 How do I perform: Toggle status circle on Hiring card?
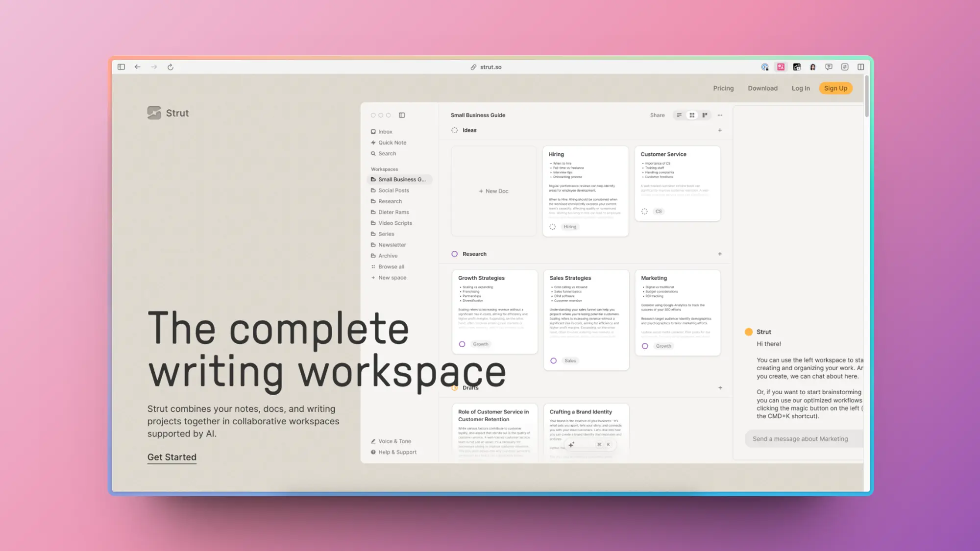click(552, 227)
